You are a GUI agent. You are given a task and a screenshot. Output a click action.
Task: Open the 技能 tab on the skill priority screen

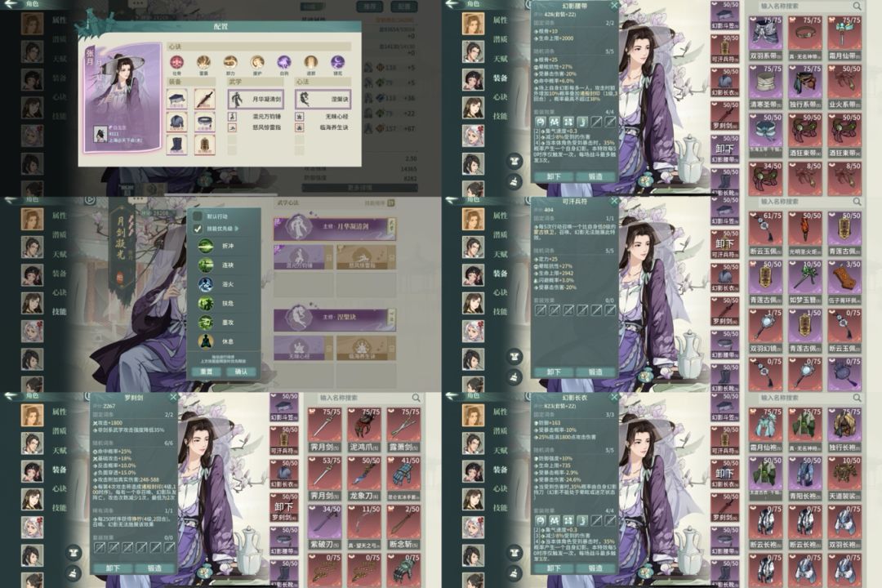pos(59,311)
